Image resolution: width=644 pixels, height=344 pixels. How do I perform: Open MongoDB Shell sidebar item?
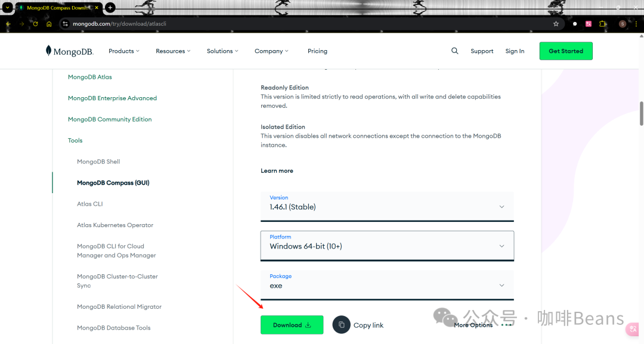pyautogui.click(x=98, y=162)
